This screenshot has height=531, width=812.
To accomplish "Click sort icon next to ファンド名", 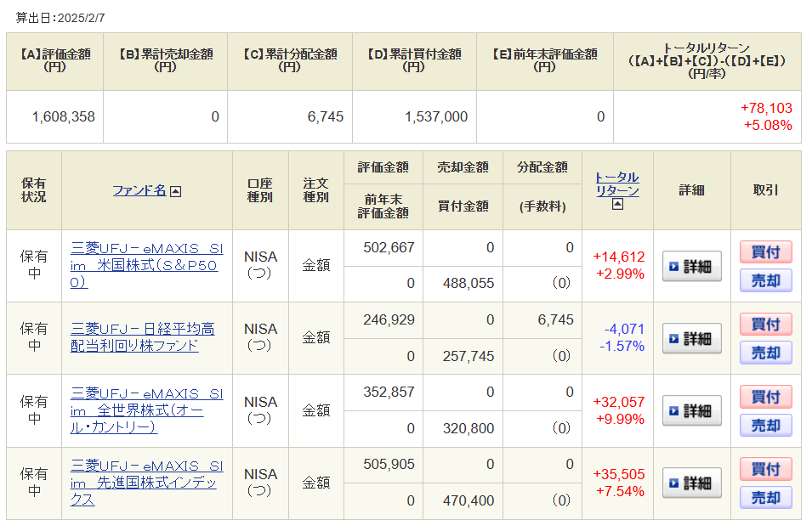I will point(175,192).
